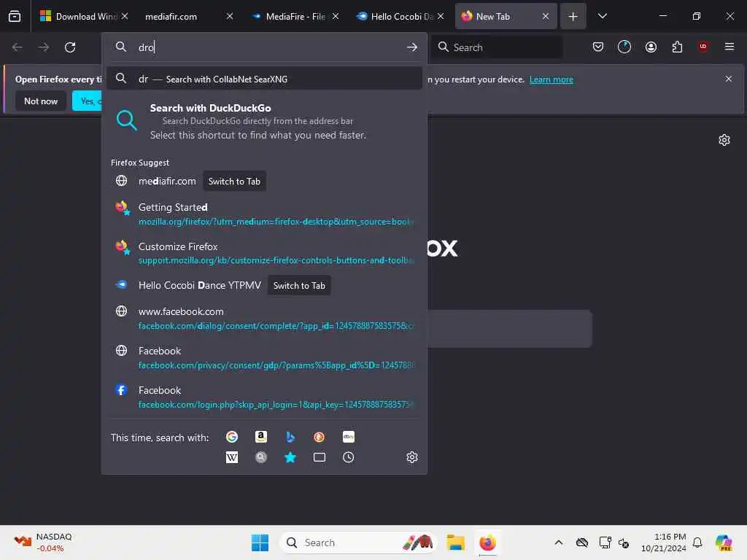Viewport: 747px width, 560px height.
Task: Search this time with Bing
Action: click(290, 437)
